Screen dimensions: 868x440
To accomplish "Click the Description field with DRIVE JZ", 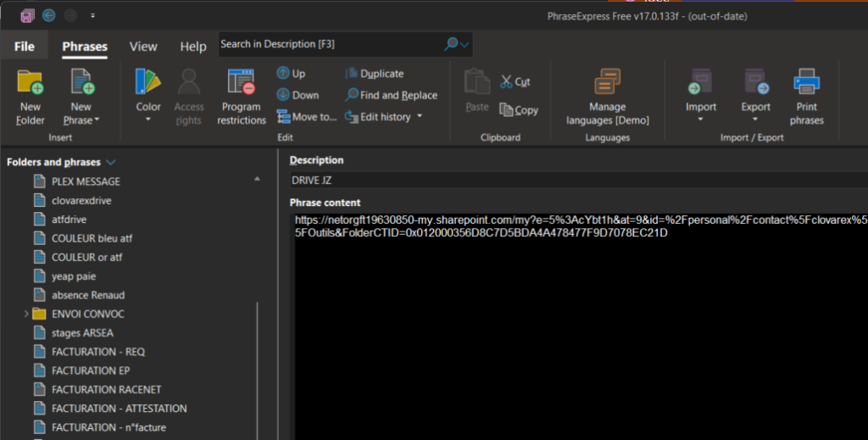I will coord(578,181).
